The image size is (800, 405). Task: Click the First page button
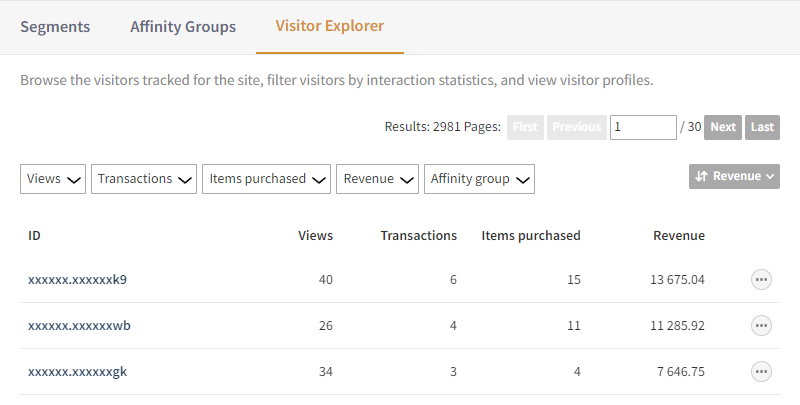click(x=525, y=127)
